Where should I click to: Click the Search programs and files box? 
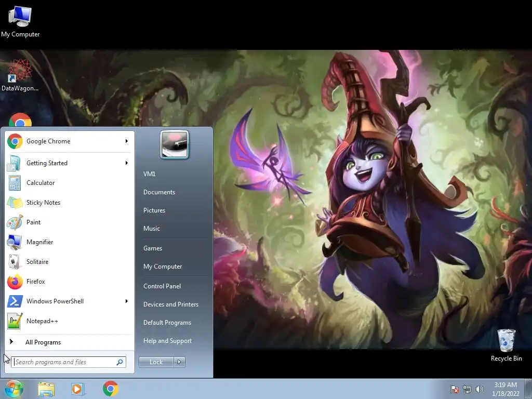tap(69, 362)
